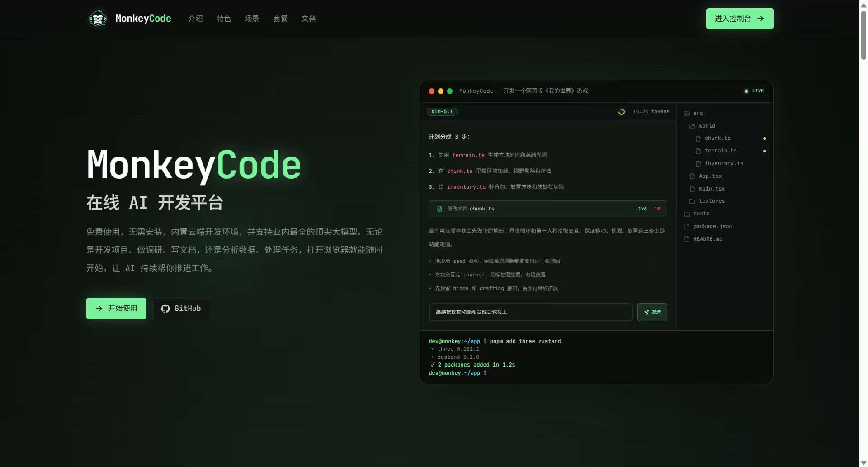Click the LIVE status indicator
Viewport: 868px width, 467px height.
(x=754, y=91)
